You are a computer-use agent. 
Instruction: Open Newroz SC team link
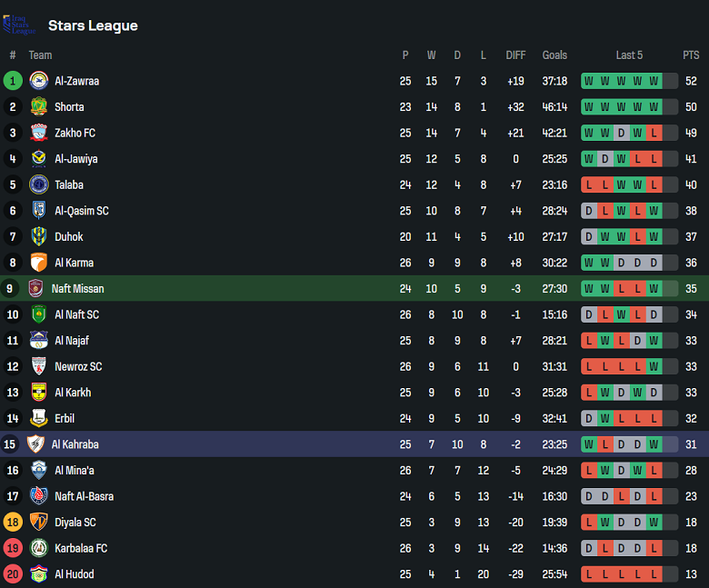[x=78, y=367]
